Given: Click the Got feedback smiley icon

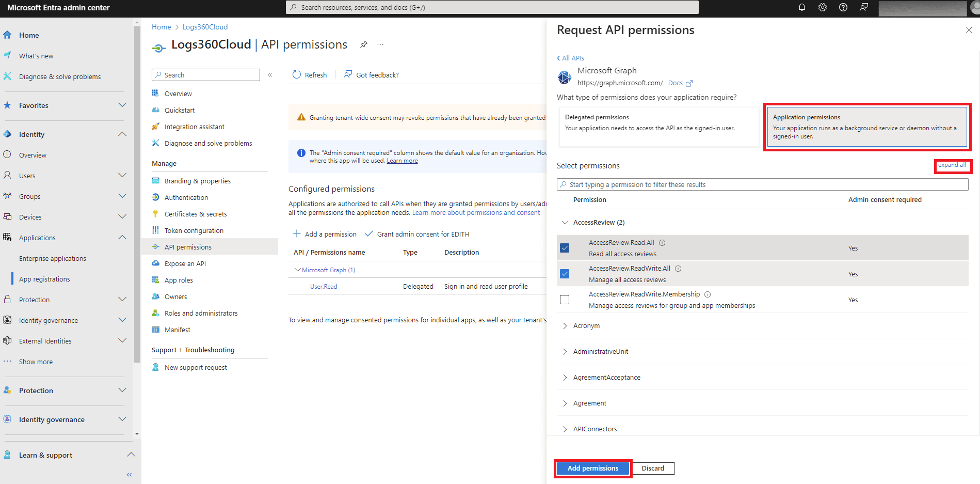Looking at the screenshot, I should pyautogui.click(x=347, y=74).
